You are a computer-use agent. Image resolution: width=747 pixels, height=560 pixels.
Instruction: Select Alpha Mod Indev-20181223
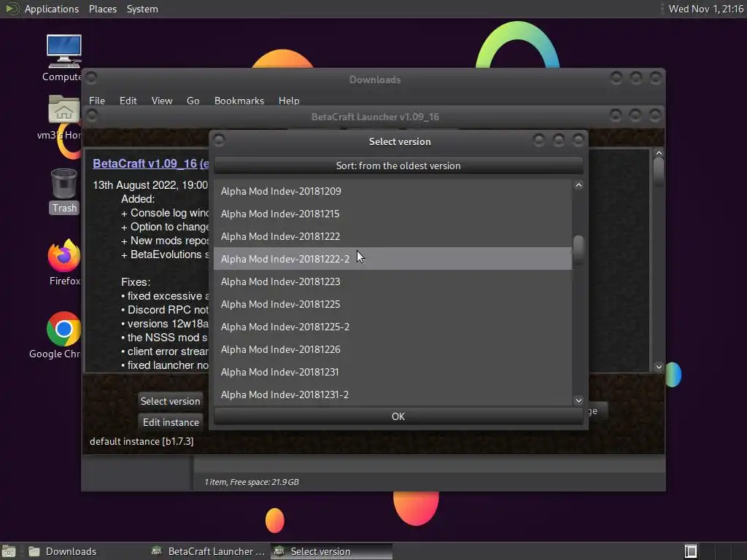pyautogui.click(x=392, y=281)
